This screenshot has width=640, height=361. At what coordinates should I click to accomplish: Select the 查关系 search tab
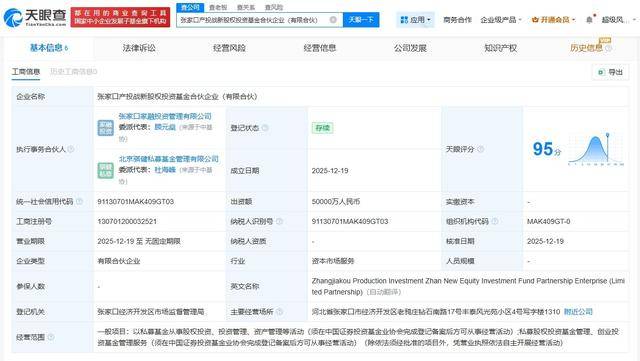(x=246, y=7)
